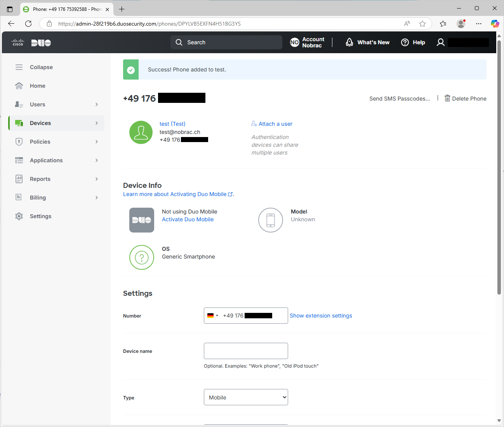The height and width of the screenshot is (427, 504).
Task: Add page to favorites star icon
Action: tap(422, 24)
